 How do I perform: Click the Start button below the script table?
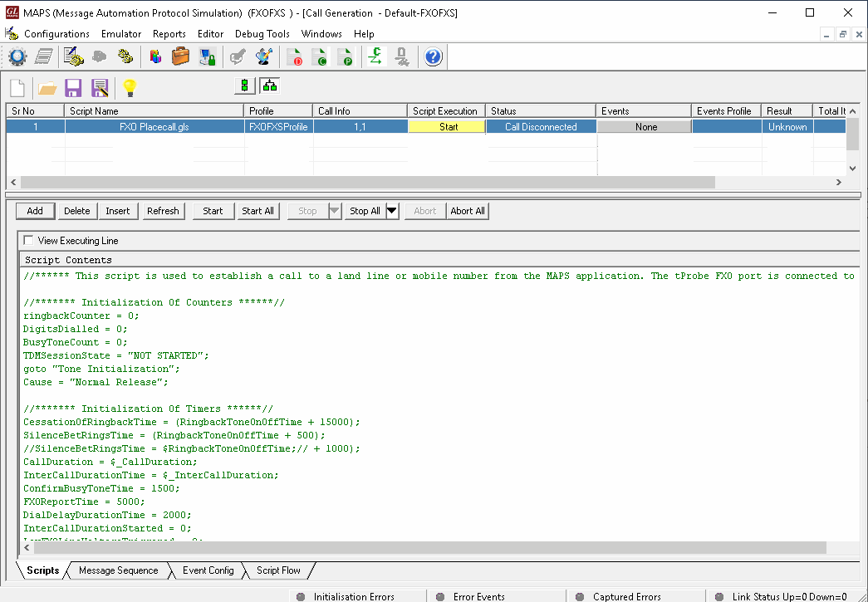click(213, 211)
